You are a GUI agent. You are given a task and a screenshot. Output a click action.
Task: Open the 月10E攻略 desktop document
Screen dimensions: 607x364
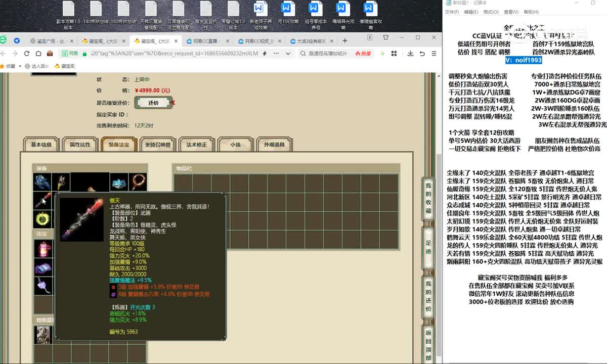pyautogui.click(x=287, y=15)
